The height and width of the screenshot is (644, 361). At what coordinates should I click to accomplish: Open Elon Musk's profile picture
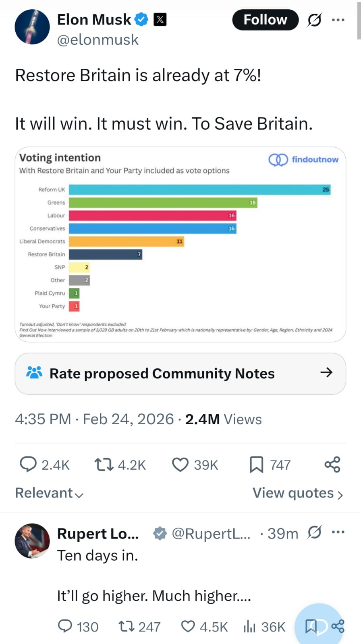[x=32, y=27]
